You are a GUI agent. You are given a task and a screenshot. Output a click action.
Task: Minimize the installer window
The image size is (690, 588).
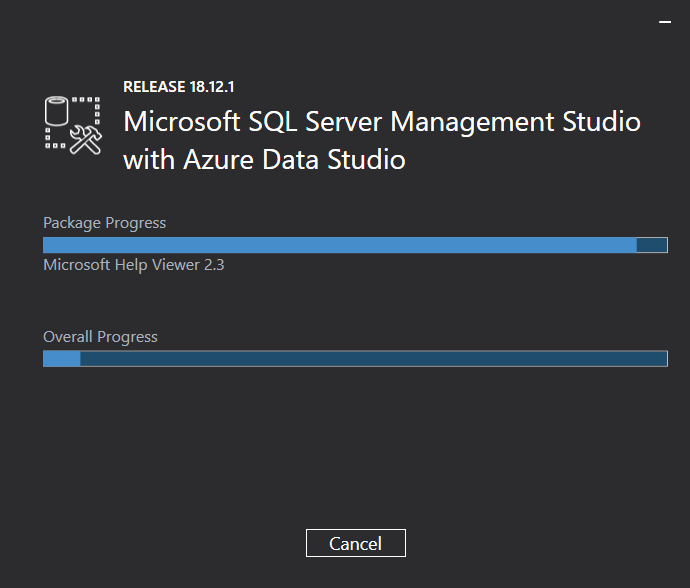click(x=665, y=21)
